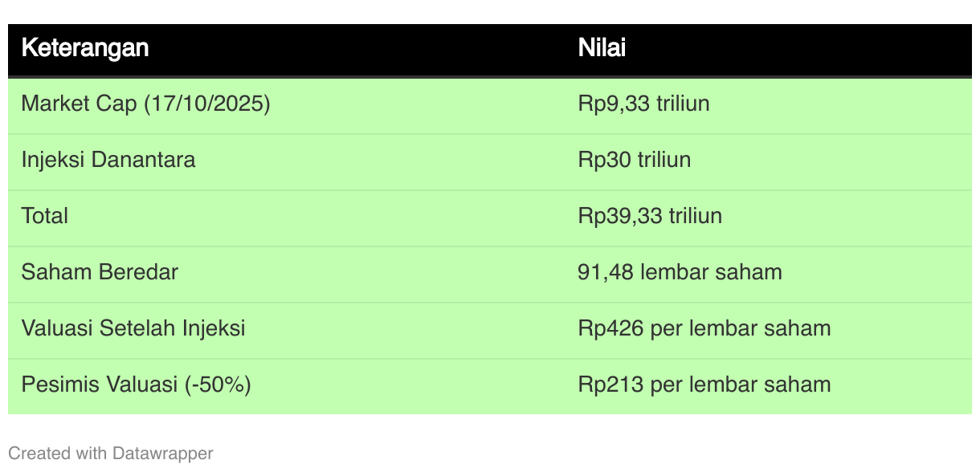Click the 17/10/2025 date text
This screenshot has width=980, height=472.
pos(206,104)
